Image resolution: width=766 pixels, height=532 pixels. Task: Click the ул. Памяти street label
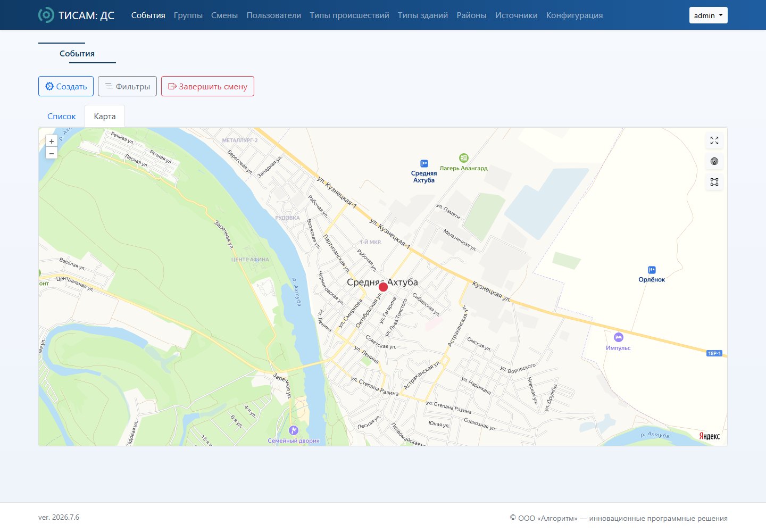point(448,211)
